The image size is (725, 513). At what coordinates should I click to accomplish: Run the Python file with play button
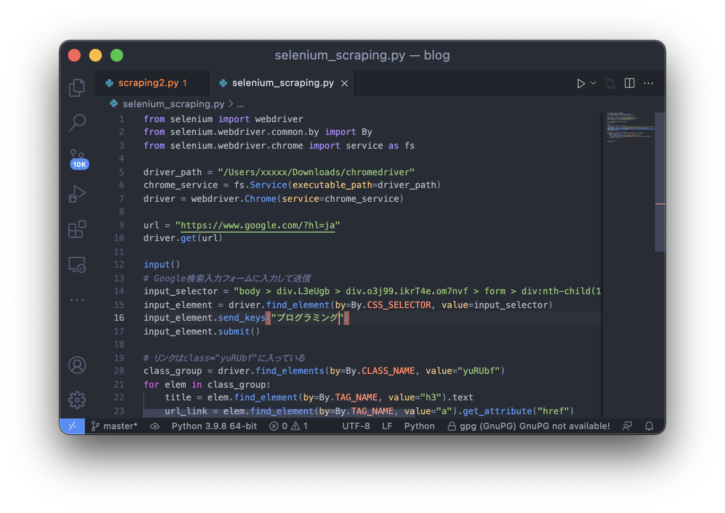[x=581, y=84]
